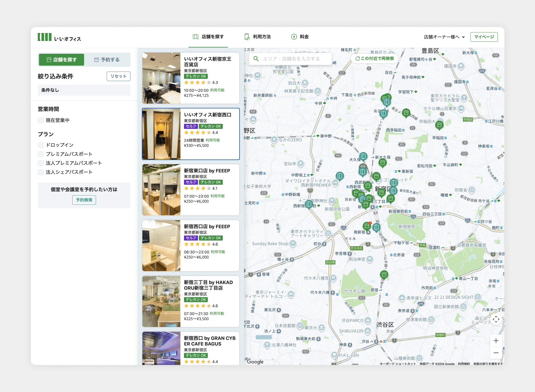Check the プレミアムパスポート option
The width and height of the screenshot is (535, 392).
pos(41,154)
